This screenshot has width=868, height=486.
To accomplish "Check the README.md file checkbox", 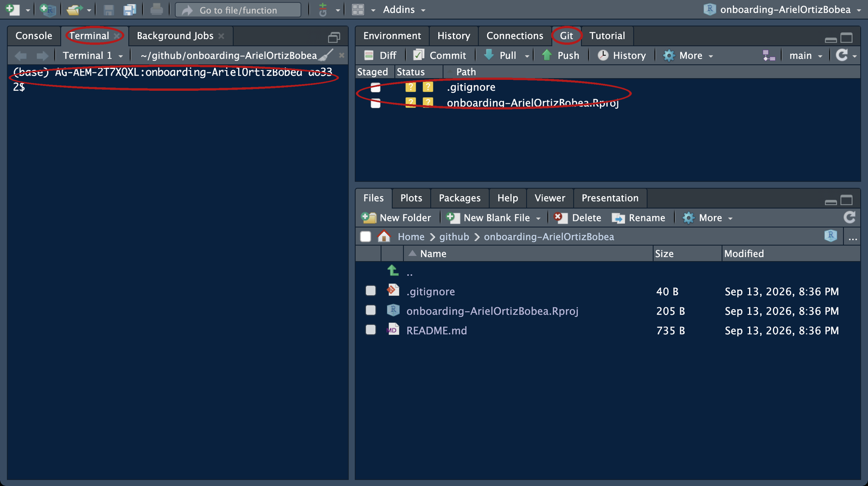I will tap(371, 330).
